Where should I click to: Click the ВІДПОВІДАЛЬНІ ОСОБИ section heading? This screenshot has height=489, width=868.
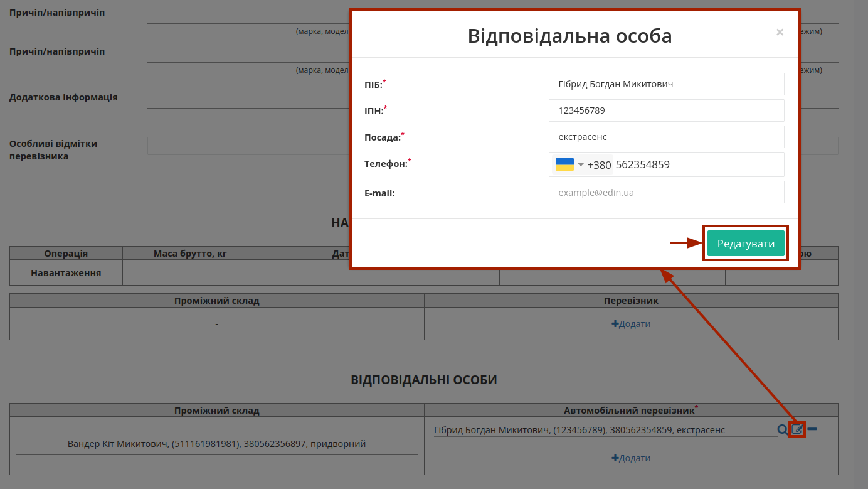coord(424,380)
